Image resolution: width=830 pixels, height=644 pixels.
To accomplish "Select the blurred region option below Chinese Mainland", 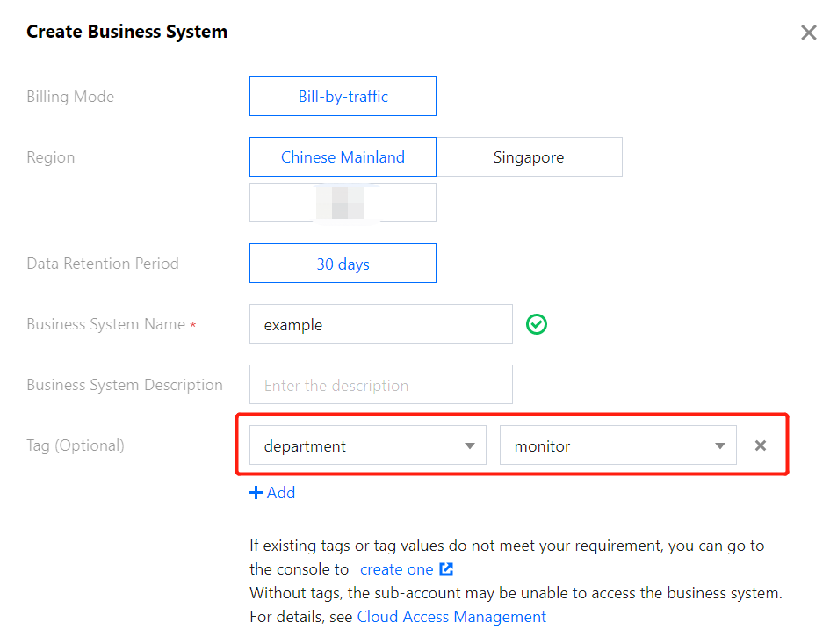I will pyautogui.click(x=343, y=203).
